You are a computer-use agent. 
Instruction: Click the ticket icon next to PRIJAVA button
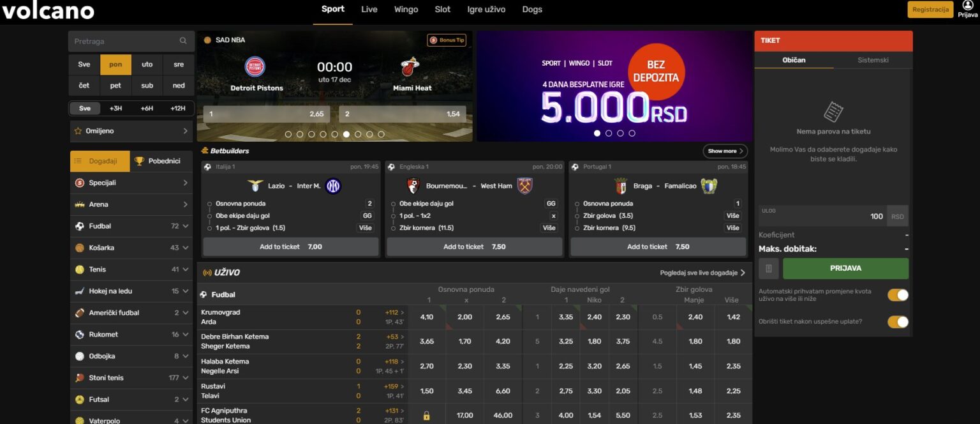(x=768, y=268)
